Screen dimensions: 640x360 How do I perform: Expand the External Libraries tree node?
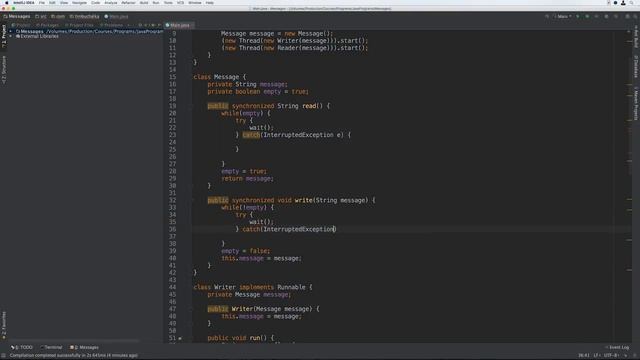(x=11, y=36)
